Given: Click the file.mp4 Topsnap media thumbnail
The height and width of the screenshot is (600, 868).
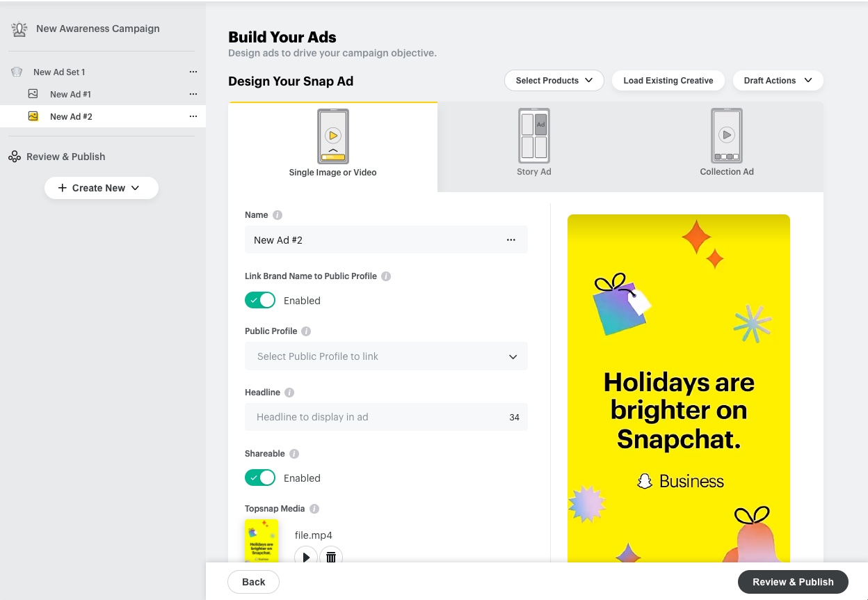Looking at the screenshot, I should tap(262, 541).
